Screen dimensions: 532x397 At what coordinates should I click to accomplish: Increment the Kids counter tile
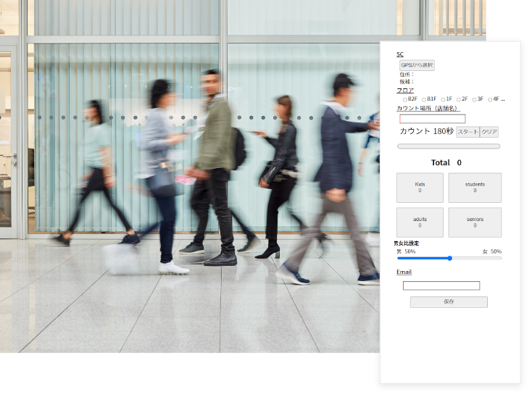(420, 188)
